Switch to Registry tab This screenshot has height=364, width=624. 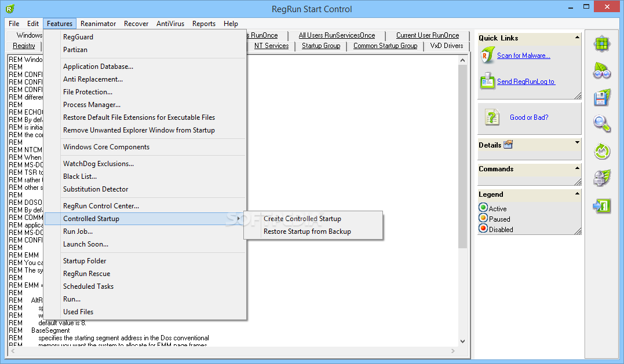click(24, 46)
